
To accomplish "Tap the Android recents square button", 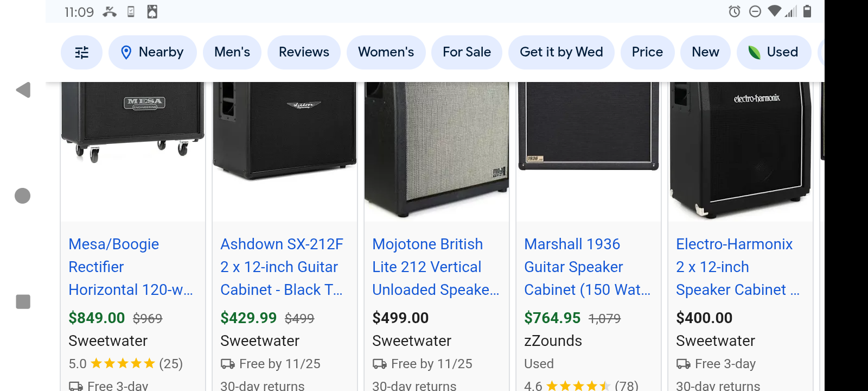I will click(23, 301).
